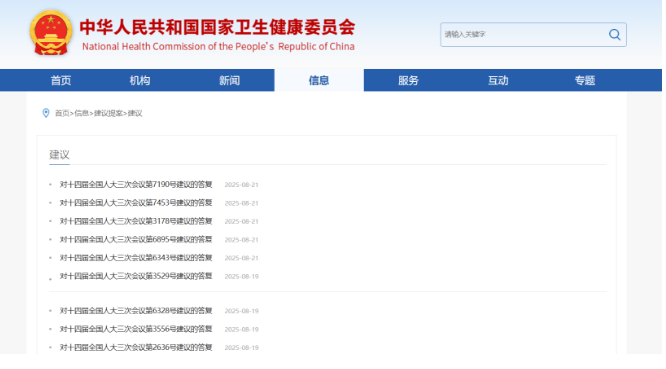Open reply to suggestion No. 3556

(136, 329)
